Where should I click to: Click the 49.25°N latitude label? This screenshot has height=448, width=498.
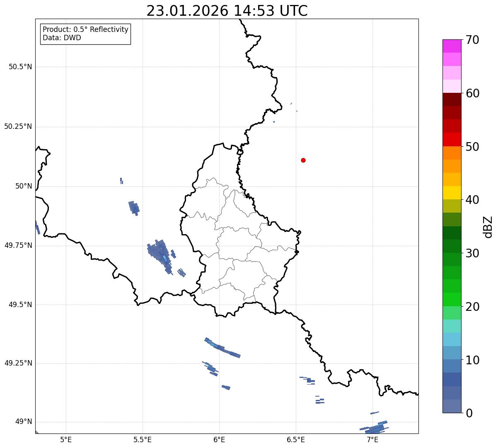tap(18, 363)
